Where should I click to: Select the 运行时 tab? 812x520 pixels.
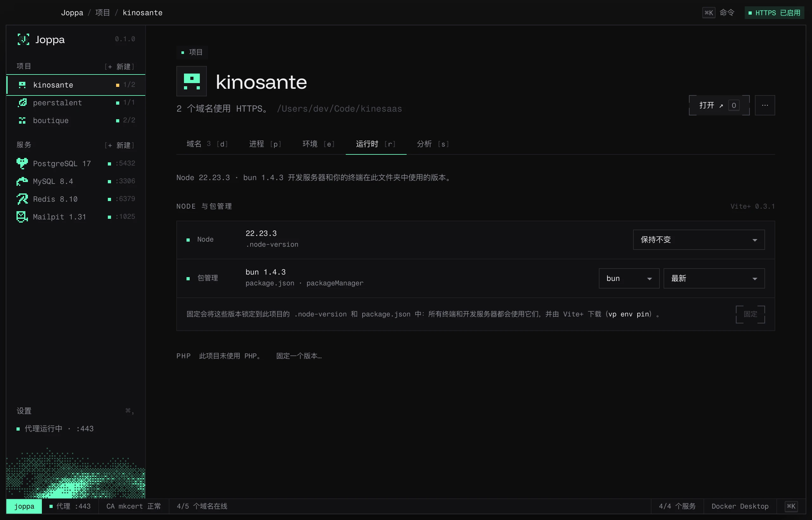376,144
